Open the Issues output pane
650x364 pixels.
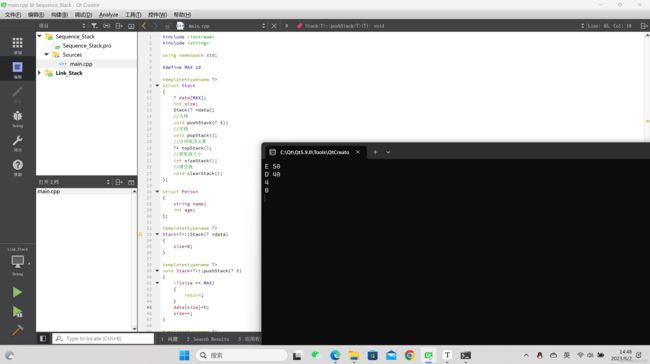tap(170, 339)
